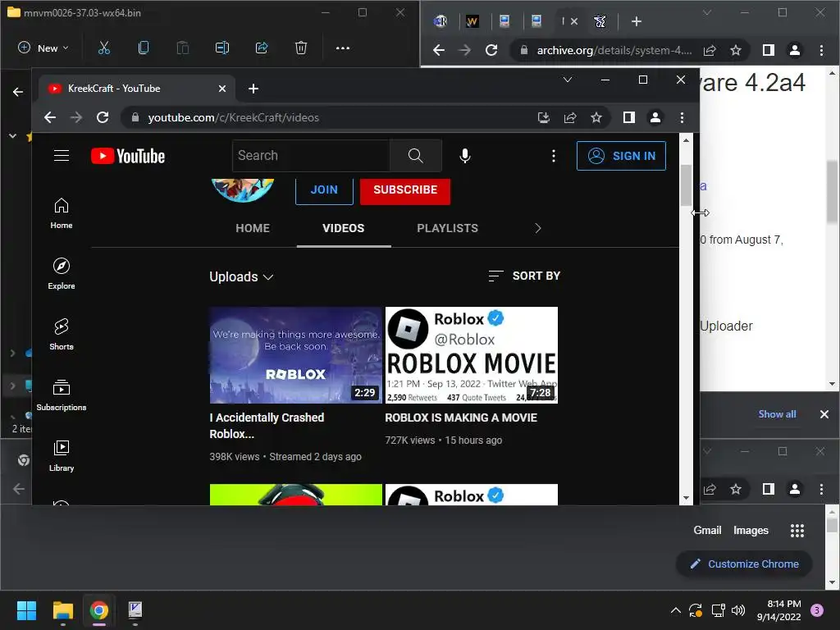Image resolution: width=840 pixels, height=630 pixels.
Task: Bookmark the YouTube page with star
Action: click(596, 117)
